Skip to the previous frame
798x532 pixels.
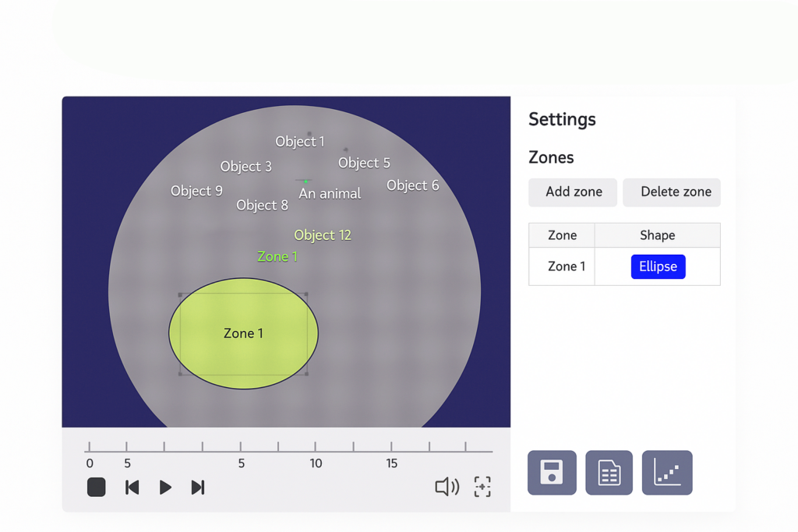point(132,488)
